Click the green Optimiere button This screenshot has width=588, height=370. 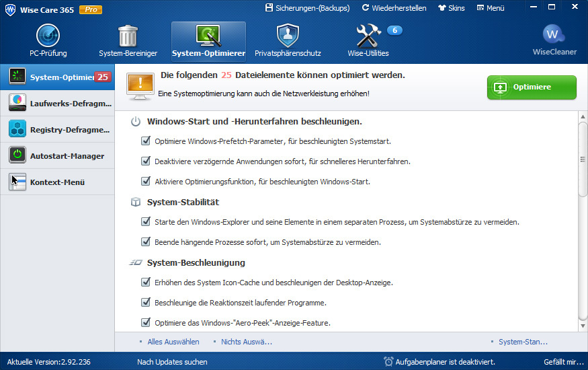(532, 87)
